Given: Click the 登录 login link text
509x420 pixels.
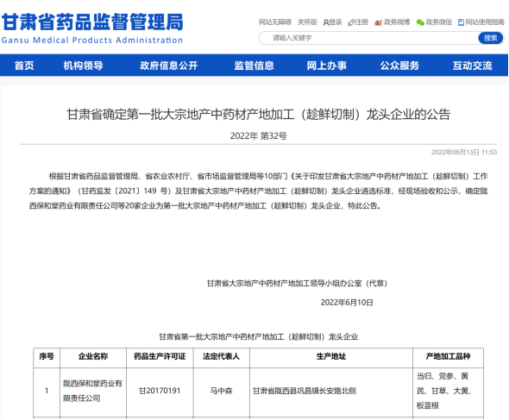Looking at the screenshot, I should 336,22.
